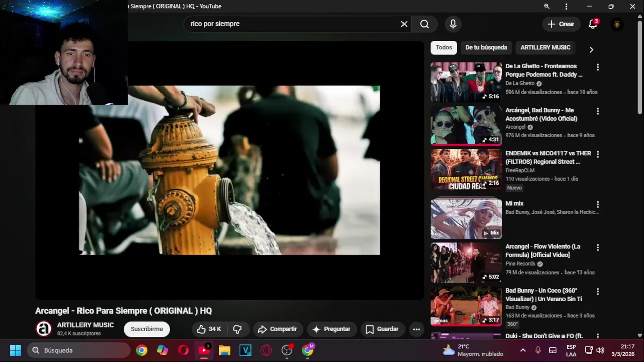Viewport: 644px width, 362px height.
Task: Open 'Arcangel - Flow Violento' title link
Action: pos(542,251)
